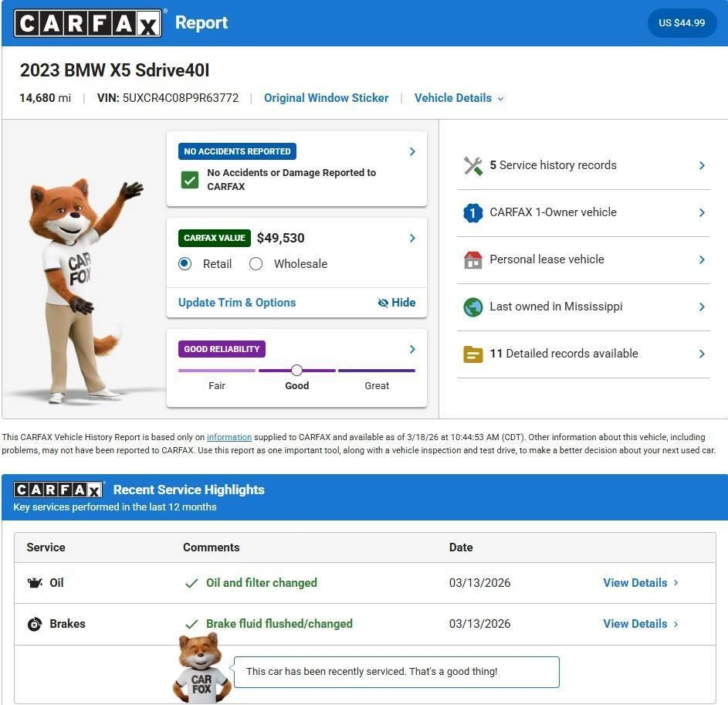The height and width of the screenshot is (705, 728).
Task: Hide the CARFAX value section
Action: point(397,303)
